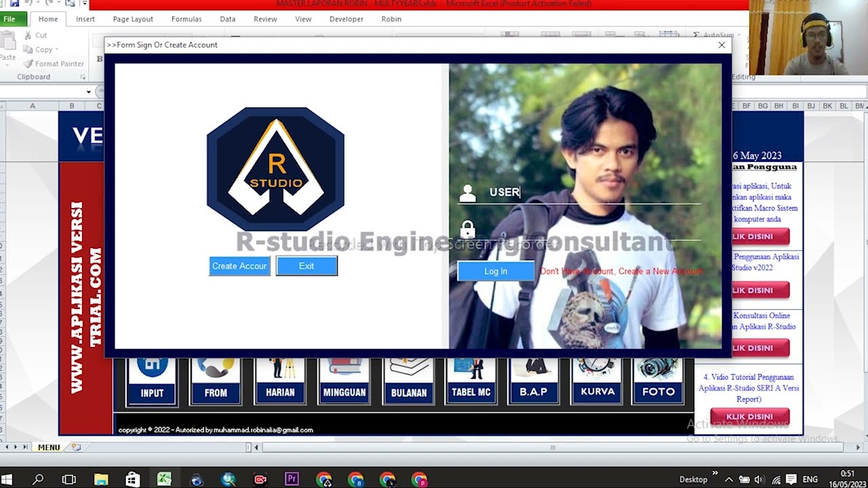Open the B.A.P icon
Screen dimensions: 868x488
tap(534, 381)
